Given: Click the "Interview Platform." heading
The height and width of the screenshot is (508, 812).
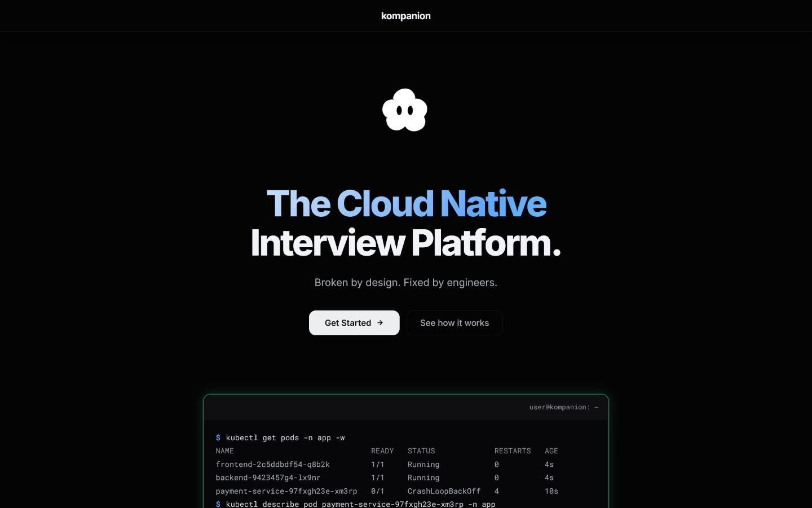Looking at the screenshot, I should click(406, 243).
